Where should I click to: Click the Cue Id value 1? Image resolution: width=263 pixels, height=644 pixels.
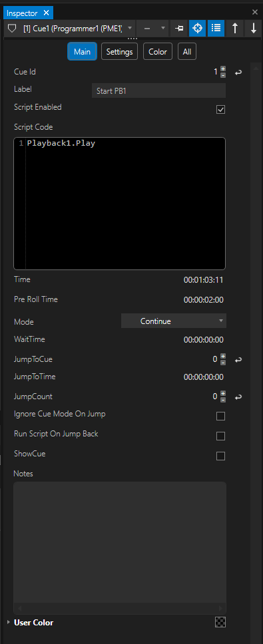pos(215,72)
